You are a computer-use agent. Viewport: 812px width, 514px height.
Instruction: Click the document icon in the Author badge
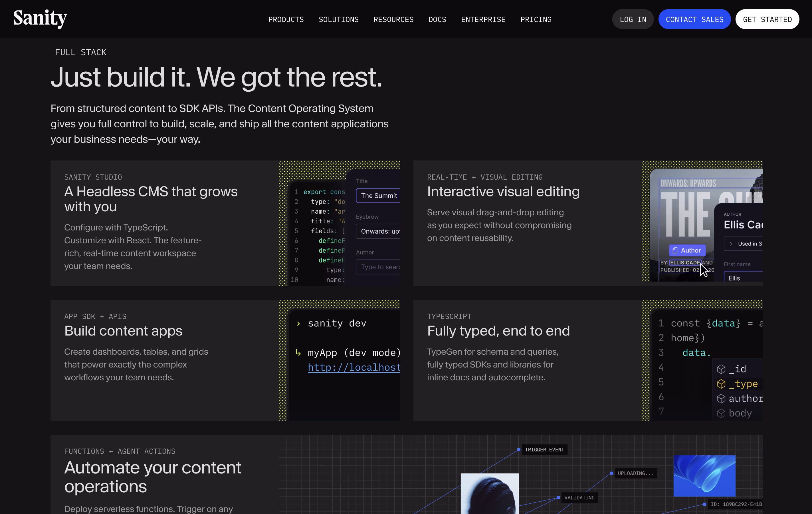tap(675, 250)
